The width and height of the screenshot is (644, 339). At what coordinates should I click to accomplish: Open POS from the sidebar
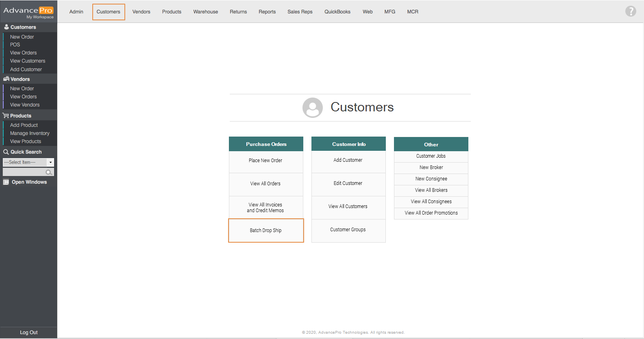(x=15, y=45)
